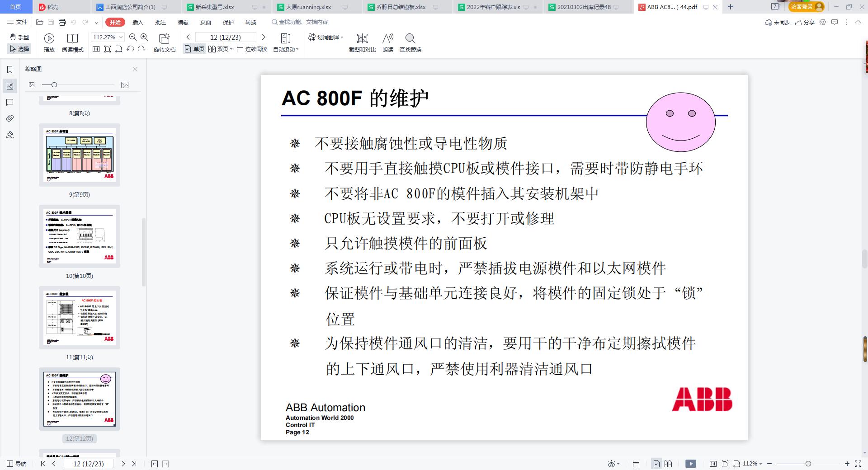
Task: Toggle the 导航 navigation pane
Action: (x=17, y=464)
